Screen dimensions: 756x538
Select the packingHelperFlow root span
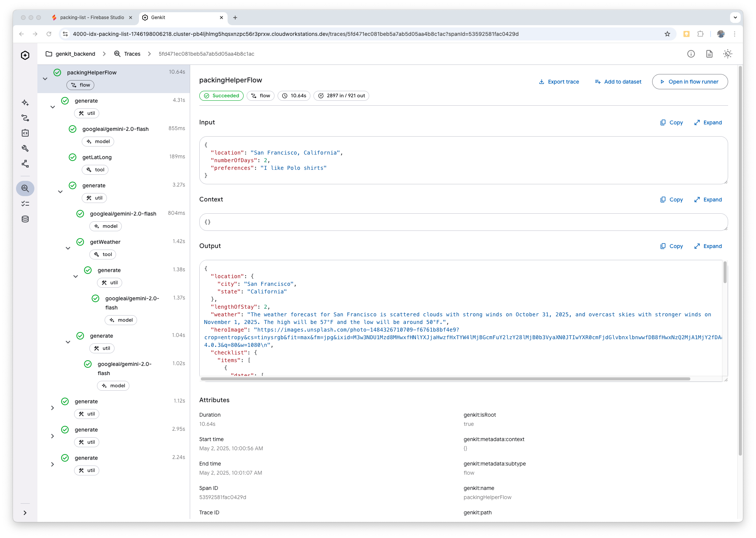113,79
